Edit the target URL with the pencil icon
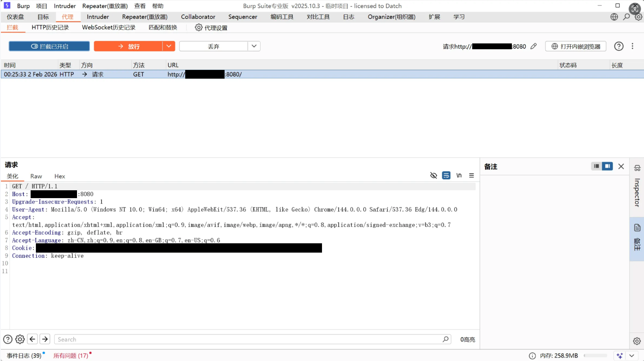 533,46
